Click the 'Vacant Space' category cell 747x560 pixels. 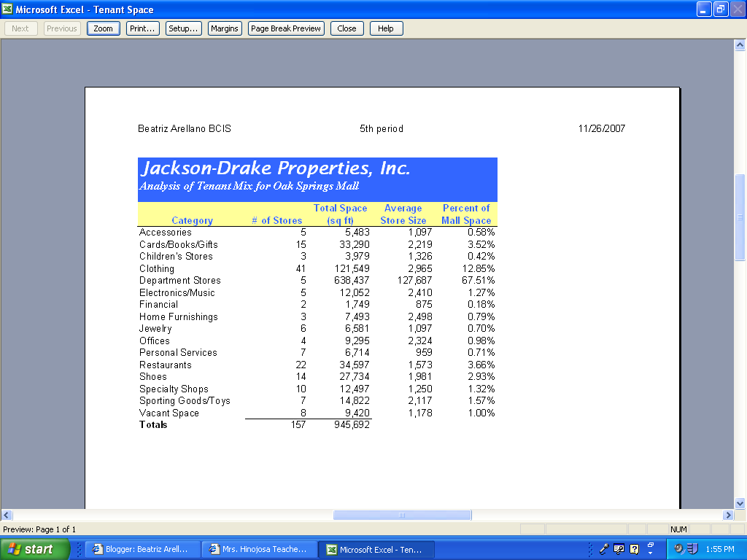pyautogui.click(x=169, y=413)
